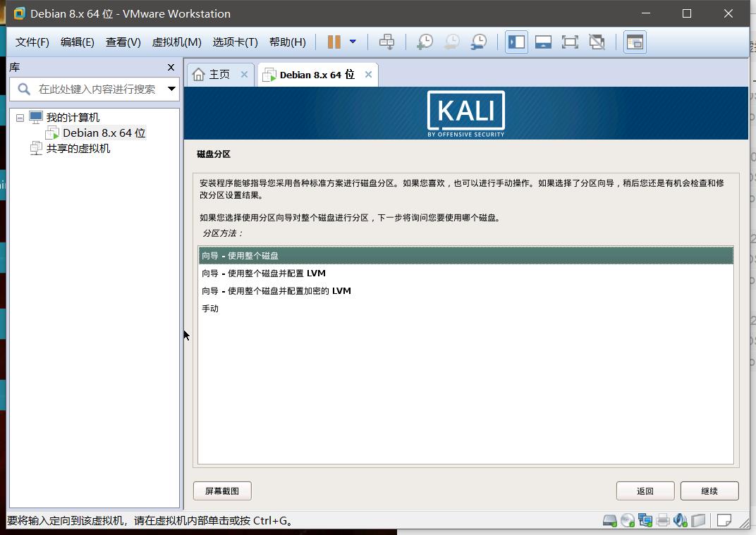The width and height of the screenshot is (756, 535).
Task: Close the 库 library panel
Action: [171, 68]
